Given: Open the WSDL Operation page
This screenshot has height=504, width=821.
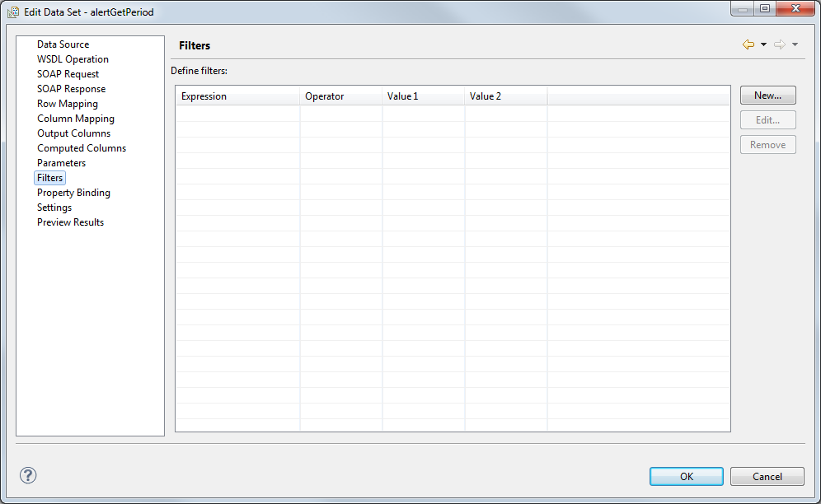Looking at the screenshot, I should point(73,59).
